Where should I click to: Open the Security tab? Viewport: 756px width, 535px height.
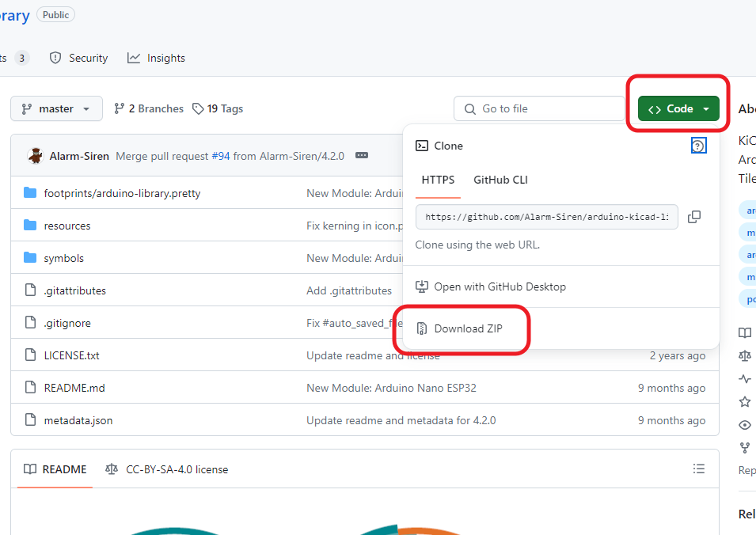79,58
